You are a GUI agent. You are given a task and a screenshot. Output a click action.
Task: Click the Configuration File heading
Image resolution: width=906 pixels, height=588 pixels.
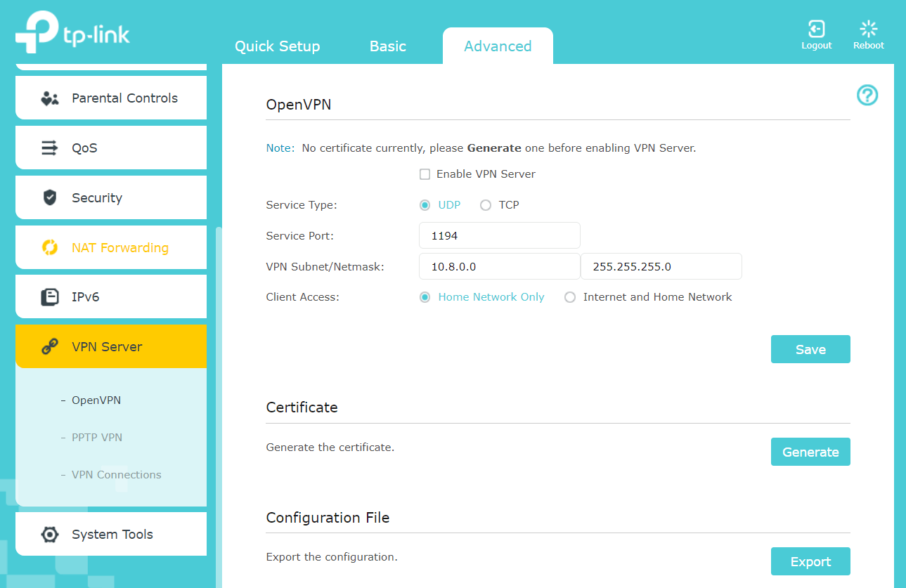pos(328,518)
